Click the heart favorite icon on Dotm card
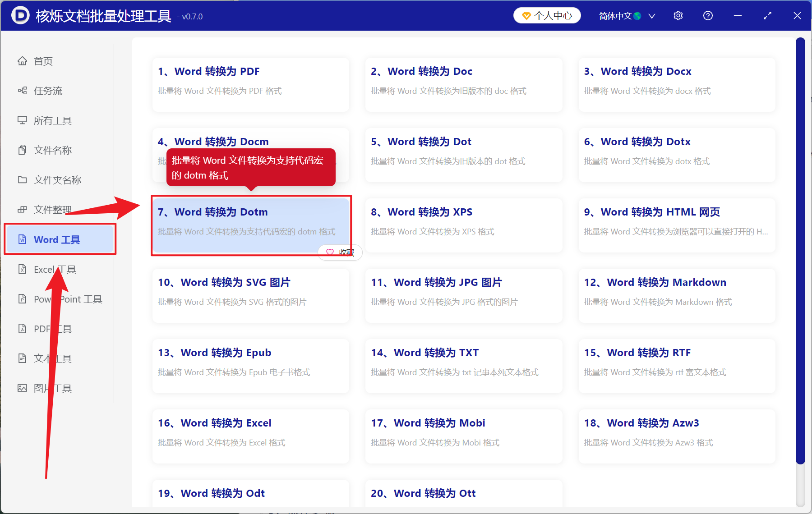812x514 pixels. pos(330,252)
